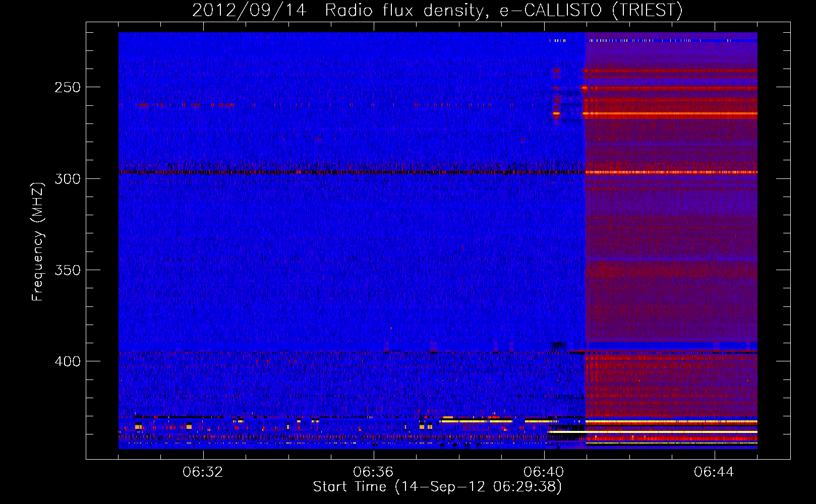The height and width of the screenshot is (504, 816).
Task: Click the 06:32 time tick label
Action: click(203, 472)
